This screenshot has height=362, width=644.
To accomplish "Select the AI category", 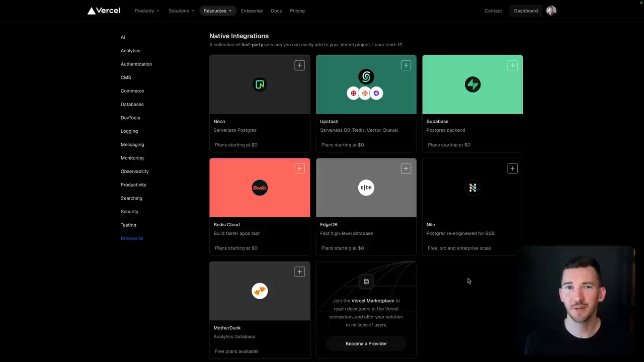I will 123,37.
